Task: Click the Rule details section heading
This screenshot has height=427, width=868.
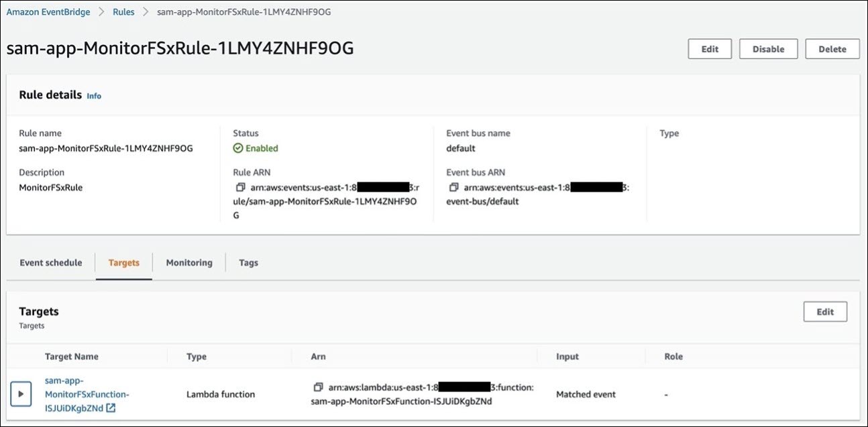Action: coord(50,95)
